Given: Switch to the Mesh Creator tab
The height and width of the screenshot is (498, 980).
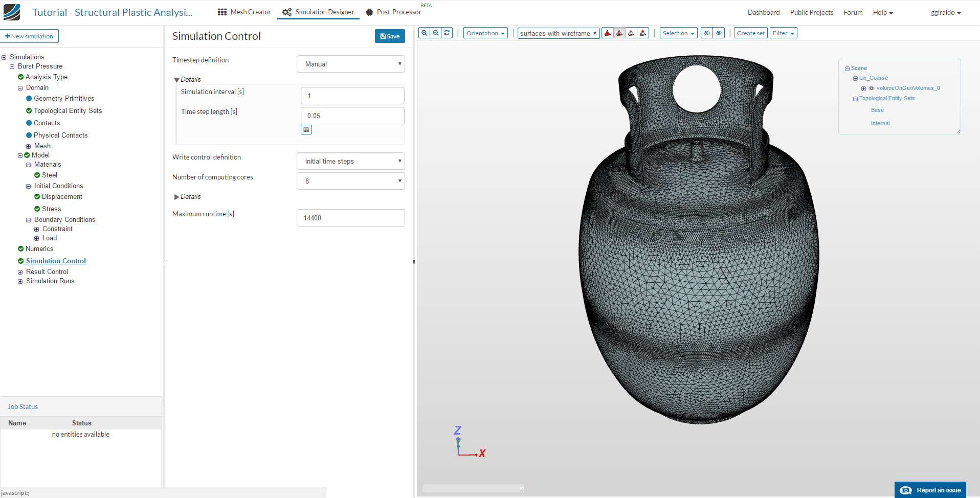Looking at the screenshot, I should click(244, 12).
